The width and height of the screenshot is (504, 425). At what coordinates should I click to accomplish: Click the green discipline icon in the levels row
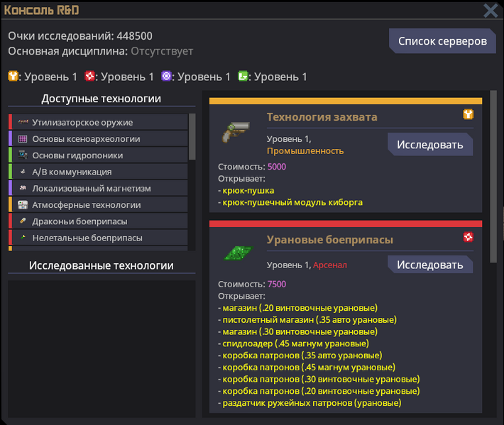click(243, 76)
